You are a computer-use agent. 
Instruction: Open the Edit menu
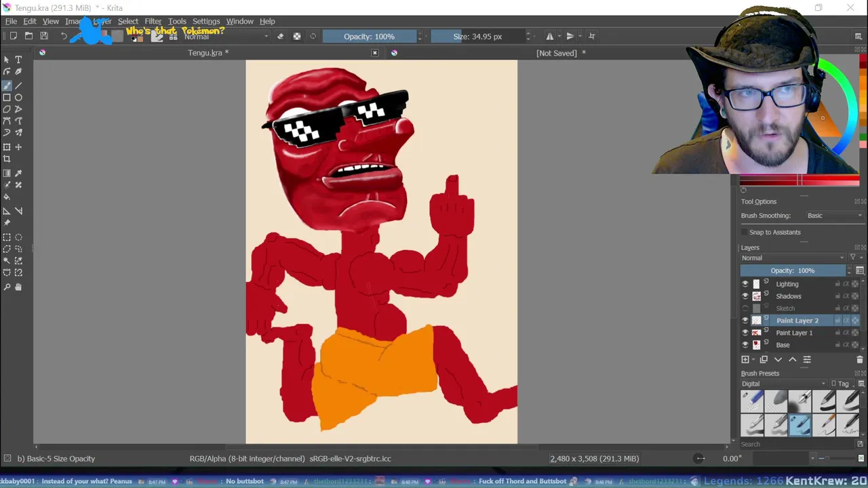click(x=30, y=22)
